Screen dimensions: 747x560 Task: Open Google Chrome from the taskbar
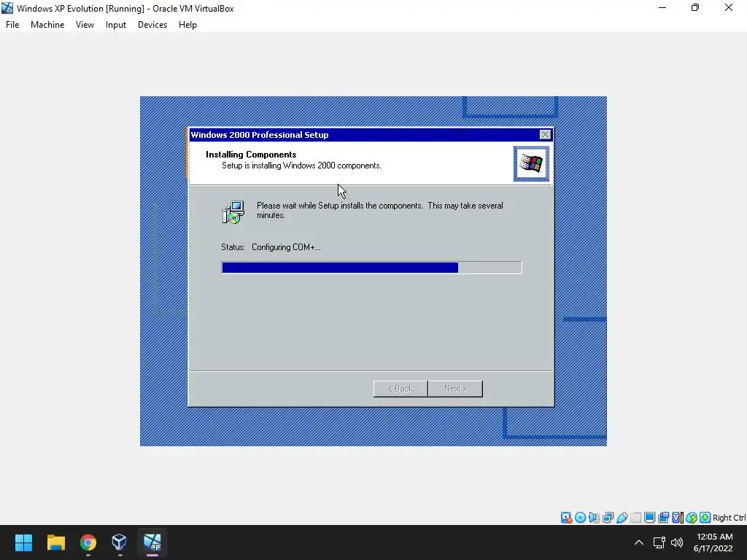point(88,542)
